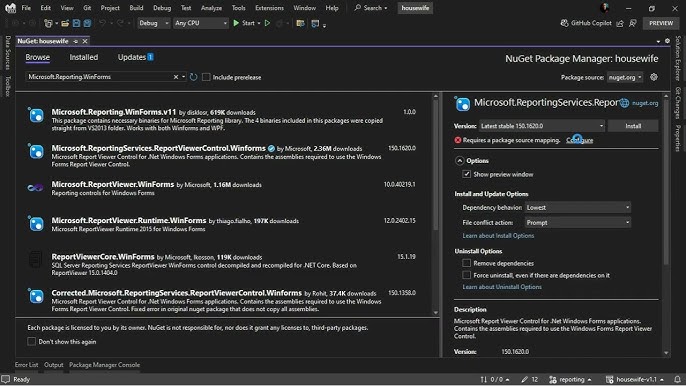Click the Redo arrow icon
The height and width of the screenshot is (386, 686).
coord(120,23)
